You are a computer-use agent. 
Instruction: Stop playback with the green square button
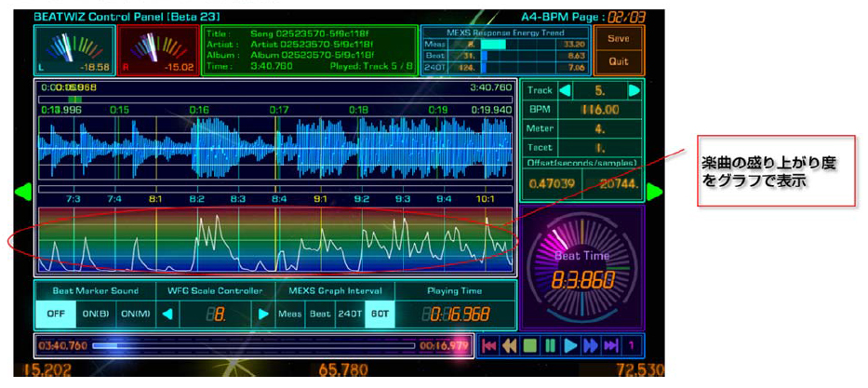pyautogui.click(x=530, y=346)
